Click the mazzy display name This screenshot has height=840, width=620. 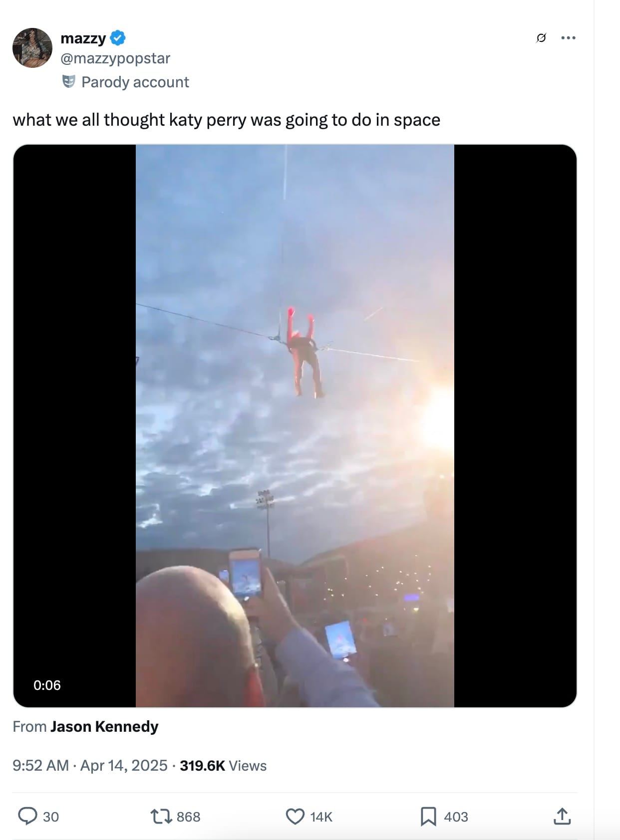[x=83, y=38]
